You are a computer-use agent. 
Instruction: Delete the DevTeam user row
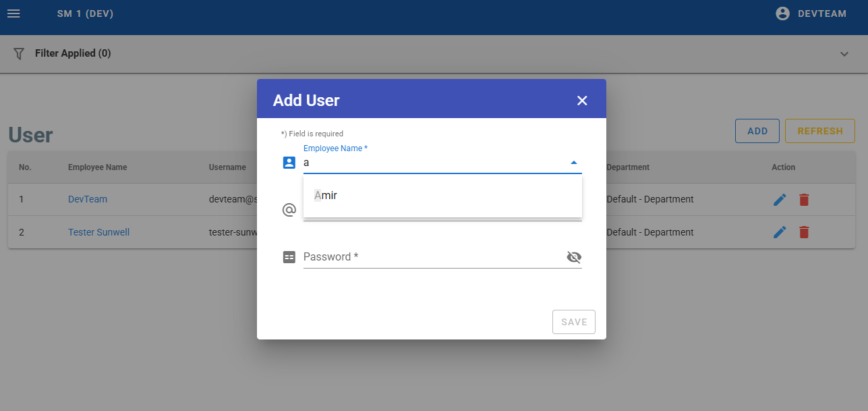pos(804,200)
